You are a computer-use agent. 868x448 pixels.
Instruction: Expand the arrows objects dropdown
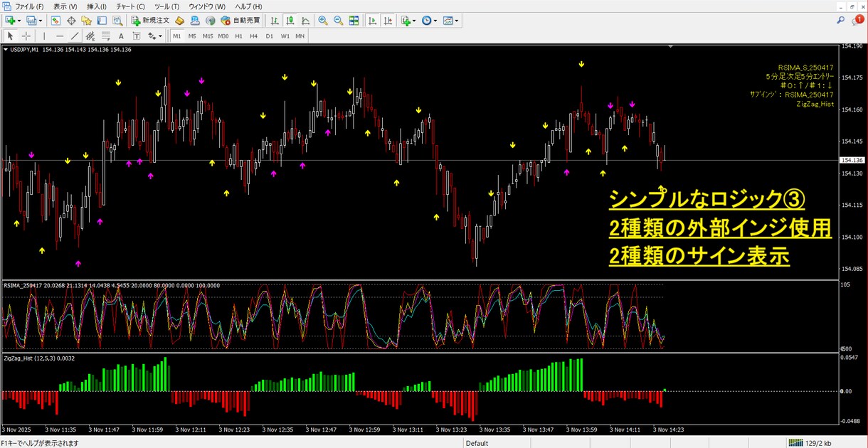pos(161,36)
